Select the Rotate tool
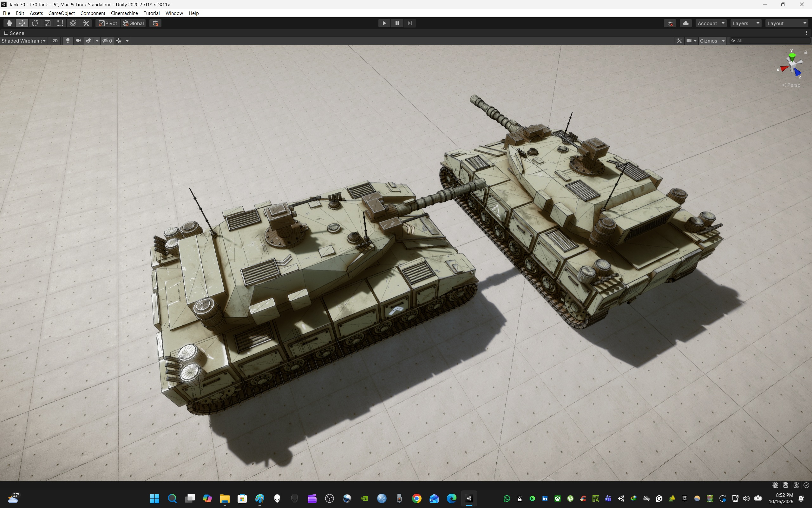This screenshot has height=508, width=812. [35, 23]
